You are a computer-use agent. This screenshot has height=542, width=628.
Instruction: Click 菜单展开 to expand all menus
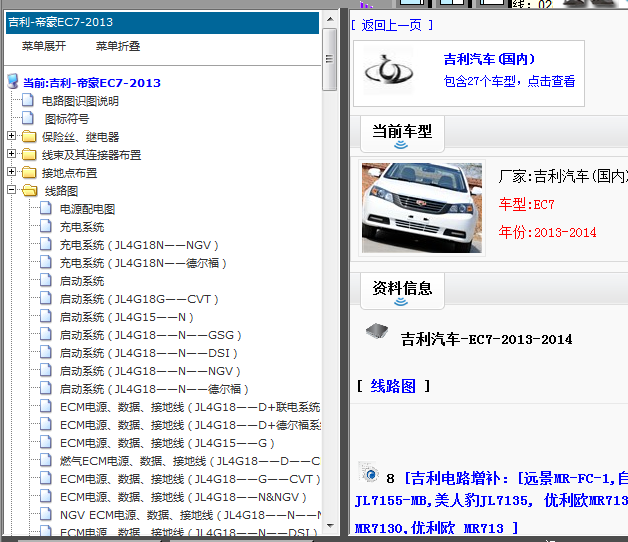44,46
